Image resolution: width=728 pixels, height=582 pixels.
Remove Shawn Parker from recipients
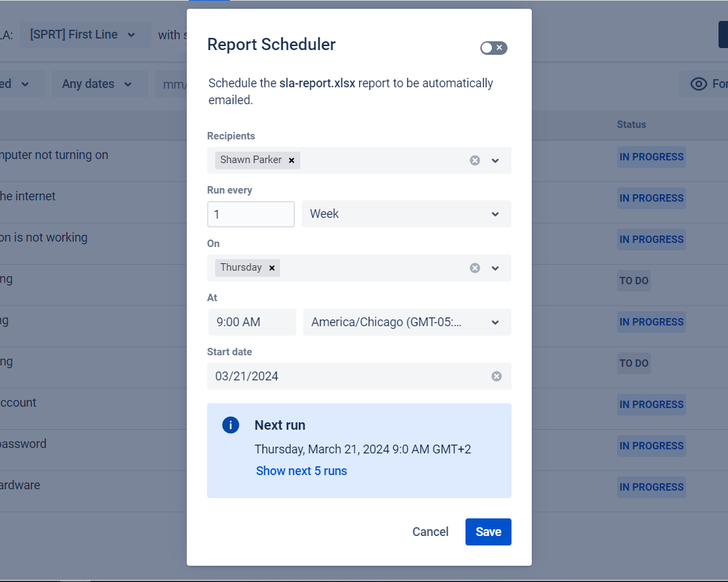292,160
